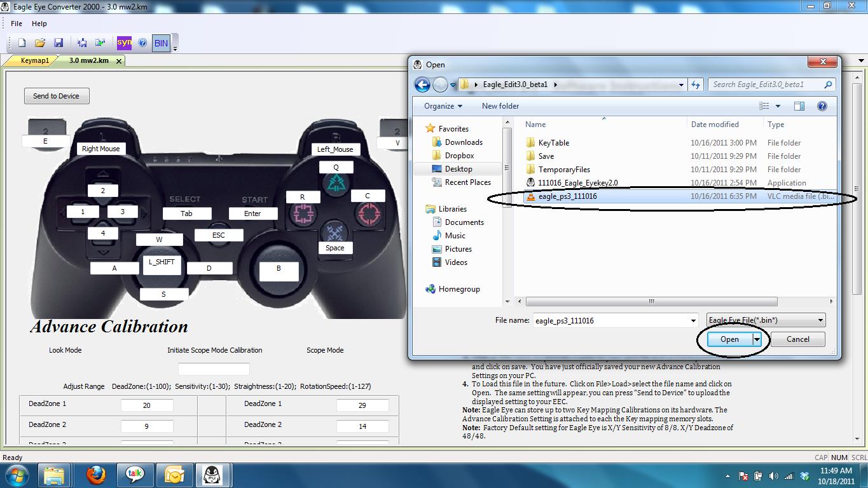Select the 3.0 mw2.km tab
Screen dimensions: 868x488
point(88,60)
